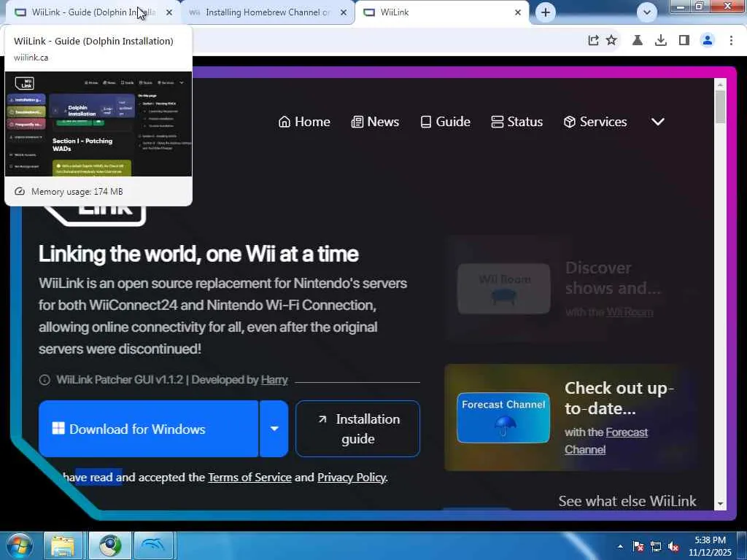Bookmark this page with star icon
The height and width of the screenshot is (560, 747).
[x=611, y=41]
